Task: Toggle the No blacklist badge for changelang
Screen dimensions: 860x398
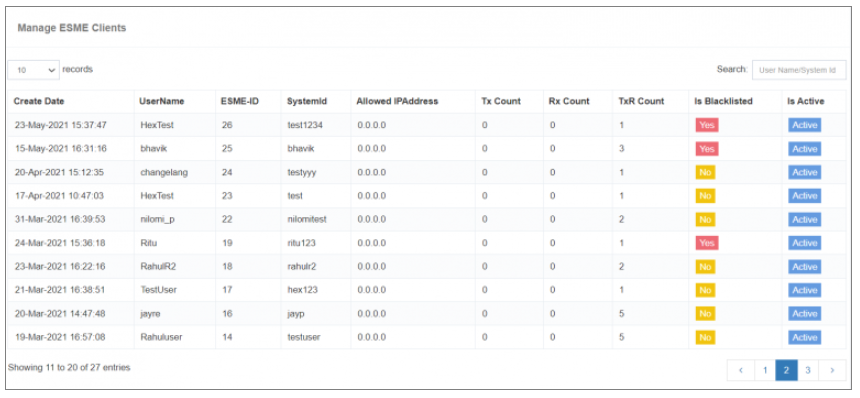Action: [x=705, y=172]
